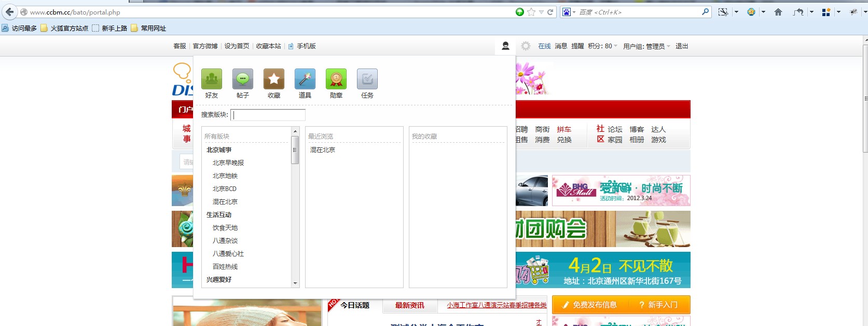This screenshot has height=326, width=868.
Task: Click 退出 to log out
Action: click(682, 46)
